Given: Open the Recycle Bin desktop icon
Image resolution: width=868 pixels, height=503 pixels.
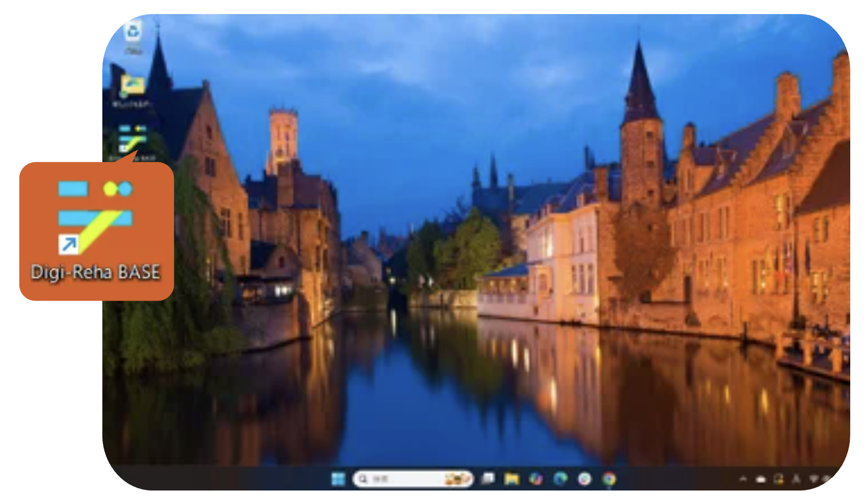Looking at the screenshot, I should point(133,32).
